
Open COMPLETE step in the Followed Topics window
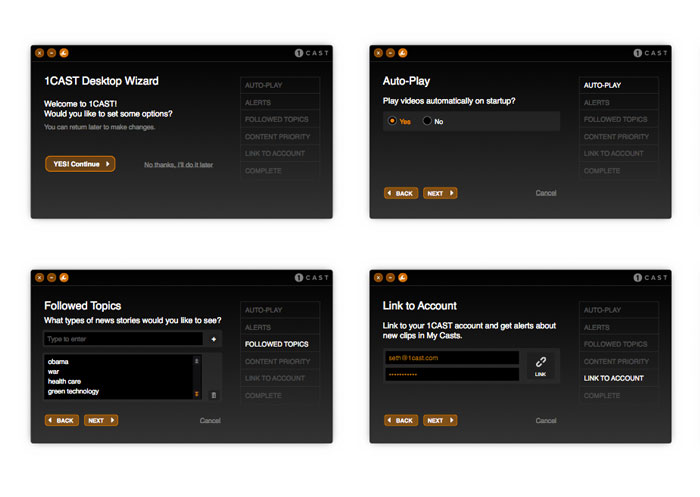[280, 396]
